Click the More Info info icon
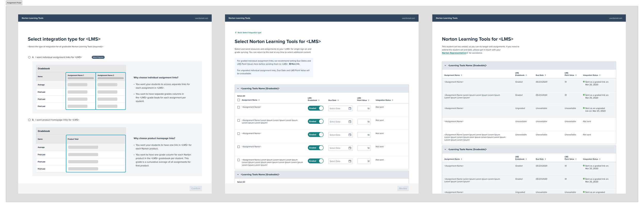The width and height of the screenshot is (644, 208). pyautogui.click(x=290, y=64)
